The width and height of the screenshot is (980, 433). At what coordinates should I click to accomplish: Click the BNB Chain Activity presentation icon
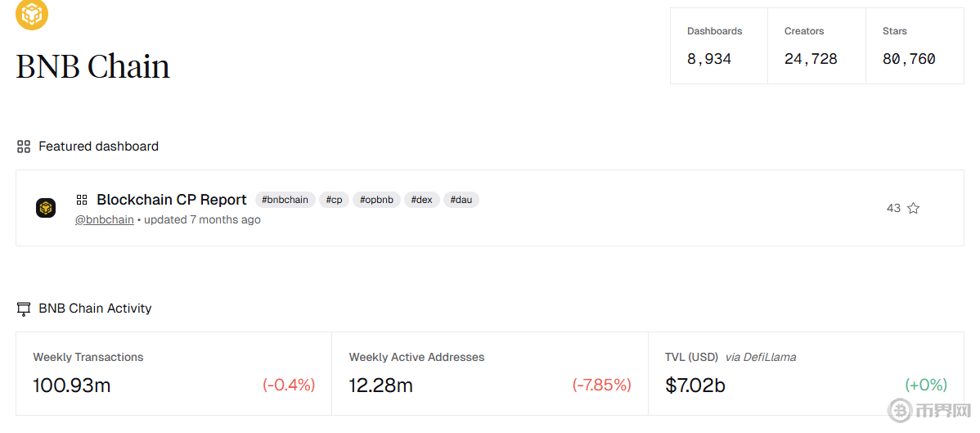(x=24, y=309)
